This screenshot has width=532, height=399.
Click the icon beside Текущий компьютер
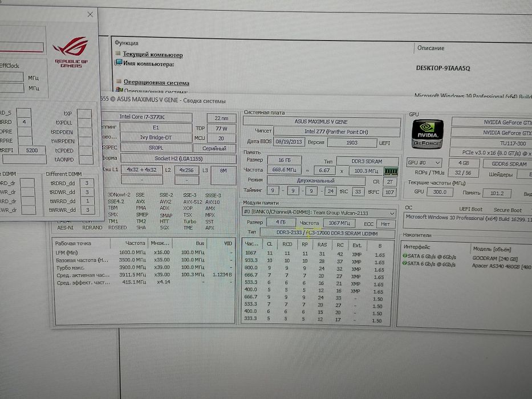118,53
